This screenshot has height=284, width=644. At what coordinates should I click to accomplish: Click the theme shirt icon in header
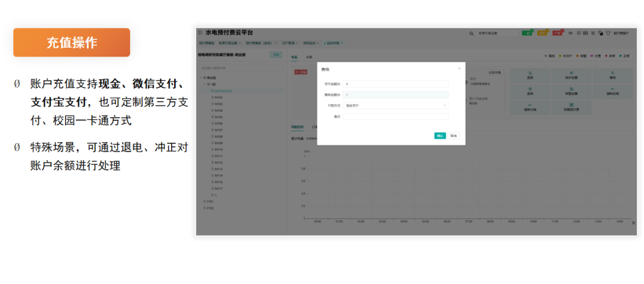(x=607, y=33)
